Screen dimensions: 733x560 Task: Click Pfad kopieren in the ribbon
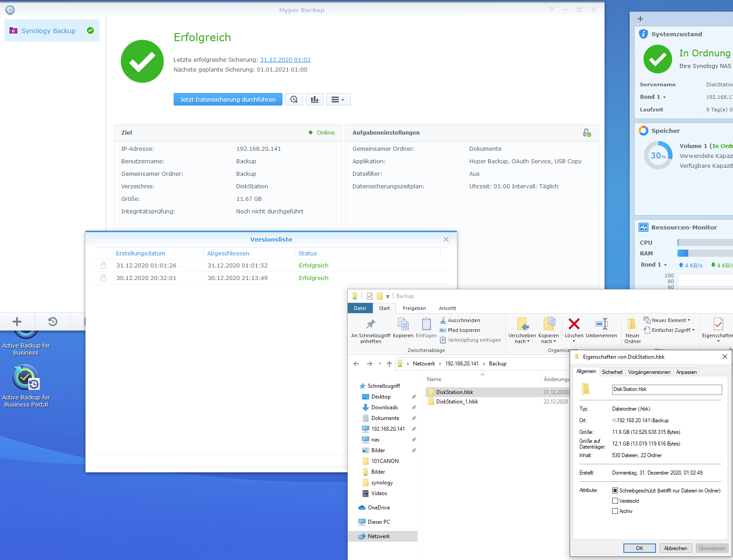[x=460, y=330]
